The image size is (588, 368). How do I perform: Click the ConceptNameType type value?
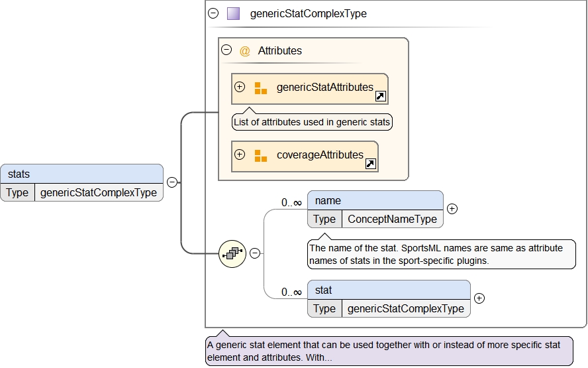tap(392, 219)
